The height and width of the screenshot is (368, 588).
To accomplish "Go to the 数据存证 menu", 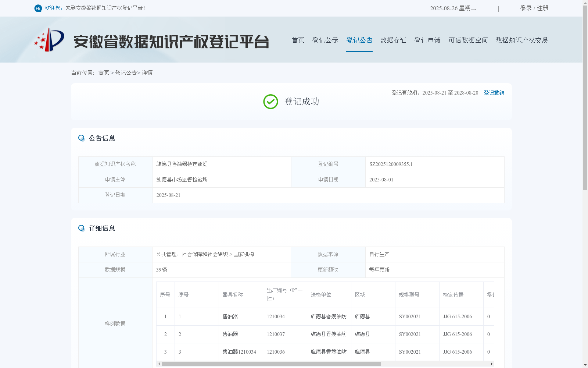I will tap(393, 40).
